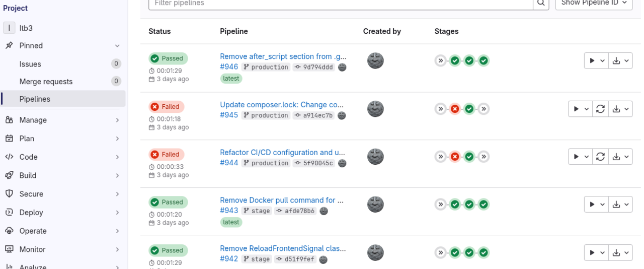Collapse the Pinned section chevron

117,46
